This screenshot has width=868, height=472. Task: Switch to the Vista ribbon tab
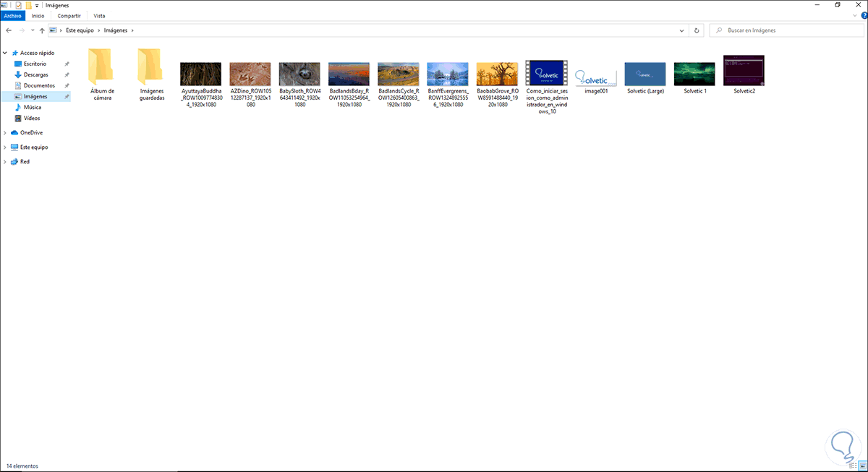(x=99, y=15)
